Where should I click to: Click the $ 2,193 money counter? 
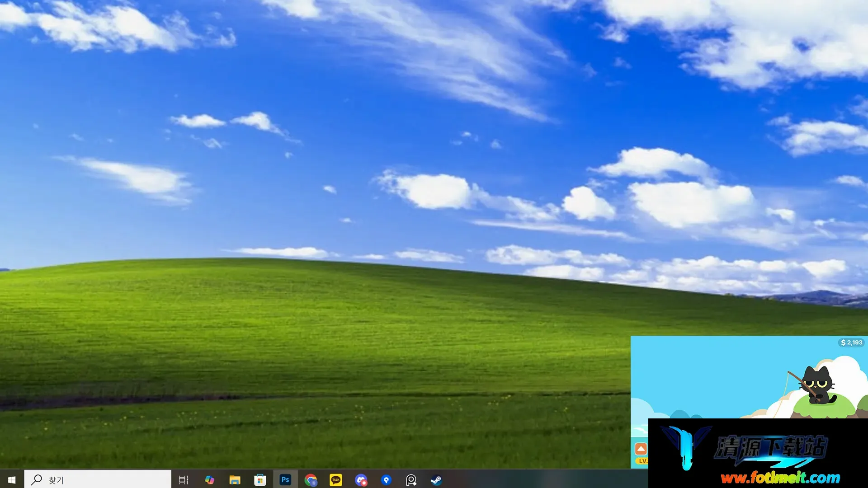point(852,343)
